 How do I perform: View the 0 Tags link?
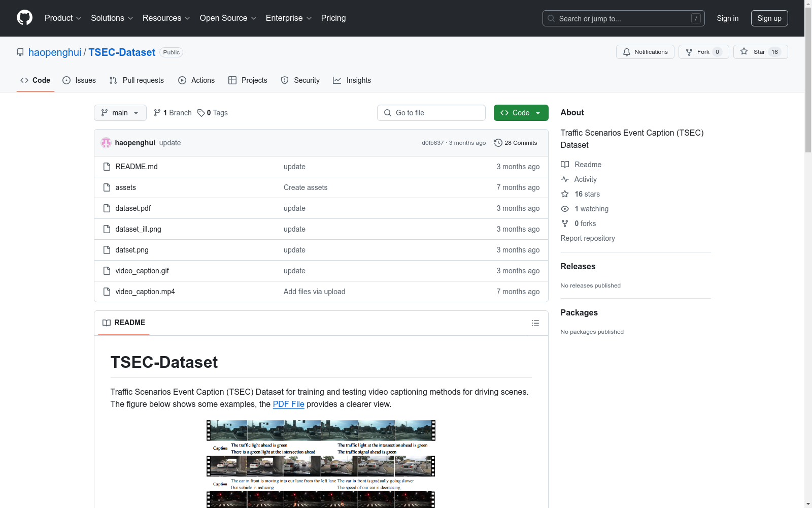(213, 113)
